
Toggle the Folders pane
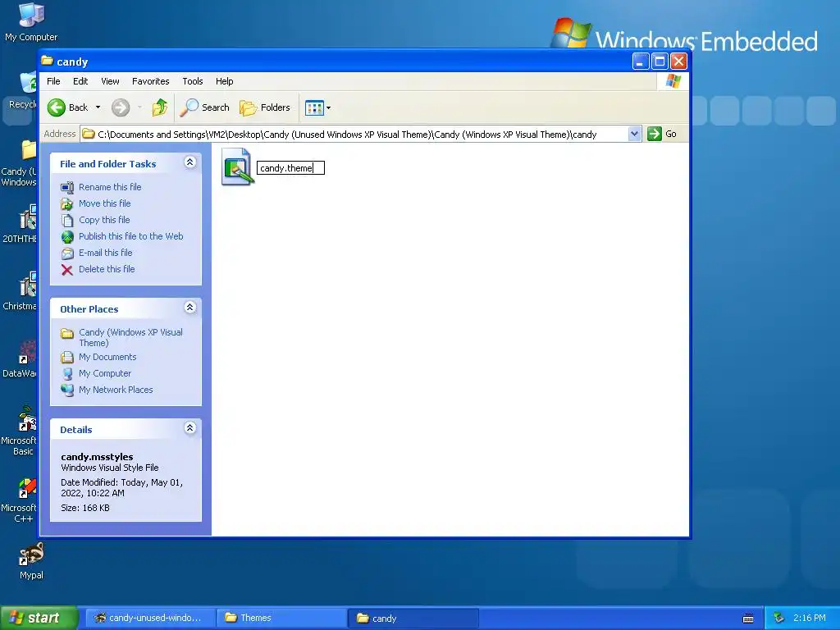265,107
